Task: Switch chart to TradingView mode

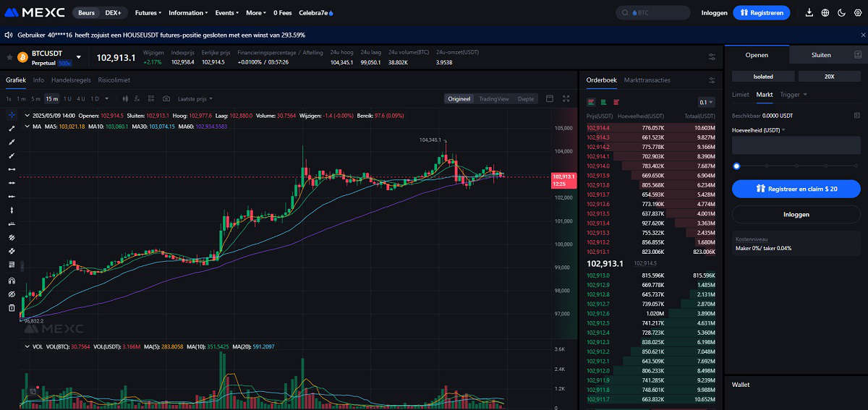Action: (493, 99)
